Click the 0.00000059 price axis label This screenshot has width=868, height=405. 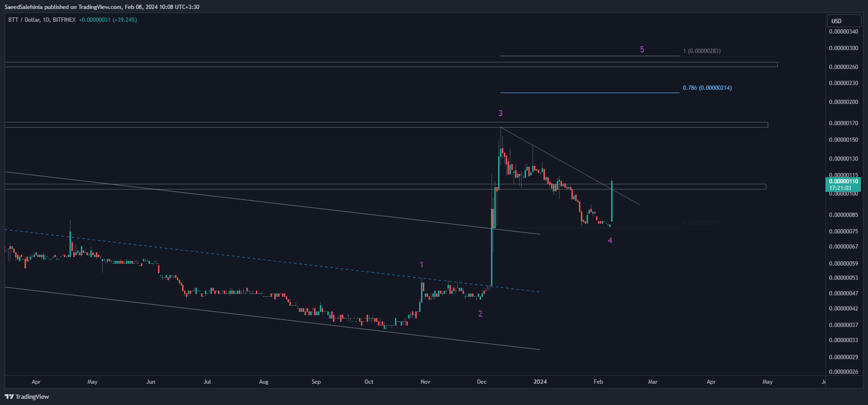click(843, 264)
